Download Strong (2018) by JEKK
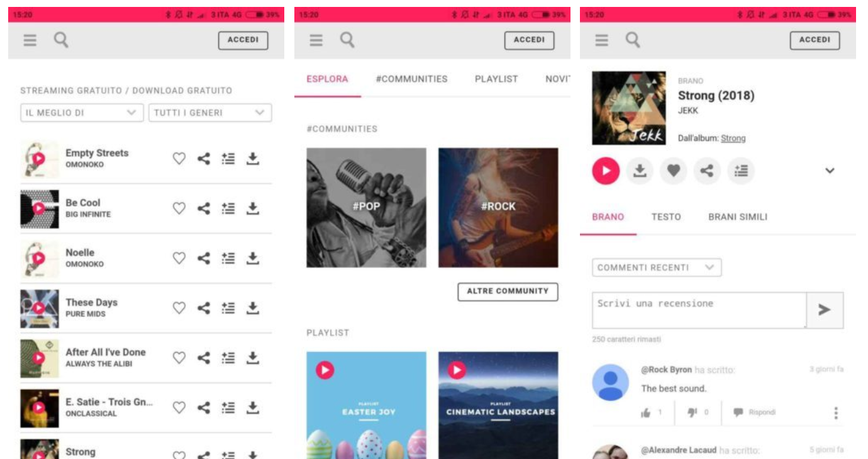This screenshot has height=459, width=868. (x=640, y=171)
